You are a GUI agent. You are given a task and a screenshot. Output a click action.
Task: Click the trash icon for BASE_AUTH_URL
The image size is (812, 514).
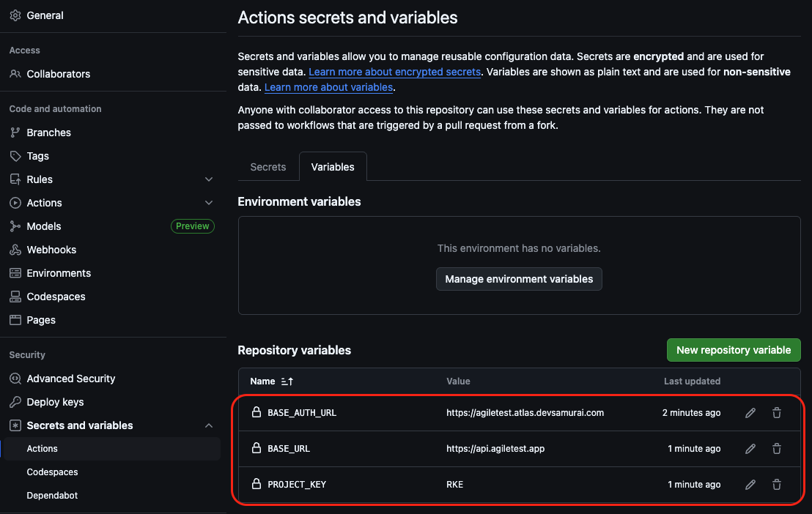[x=777, y=413]
